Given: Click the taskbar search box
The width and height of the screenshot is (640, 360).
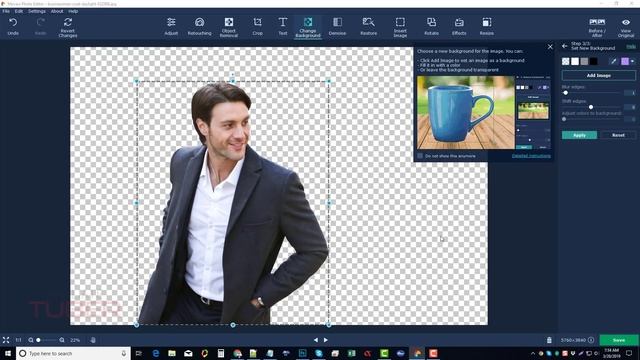Looking at the screenshot, I should pos(73,353).
